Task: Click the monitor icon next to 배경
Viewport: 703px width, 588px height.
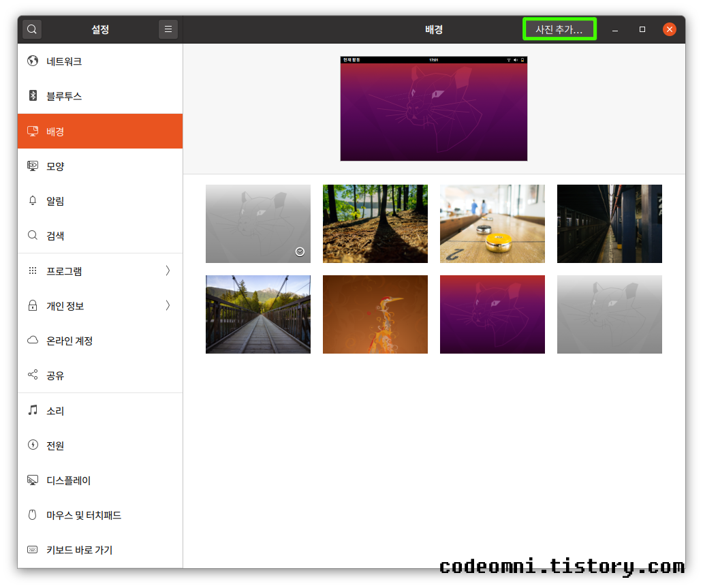Action: pos(33,131)
